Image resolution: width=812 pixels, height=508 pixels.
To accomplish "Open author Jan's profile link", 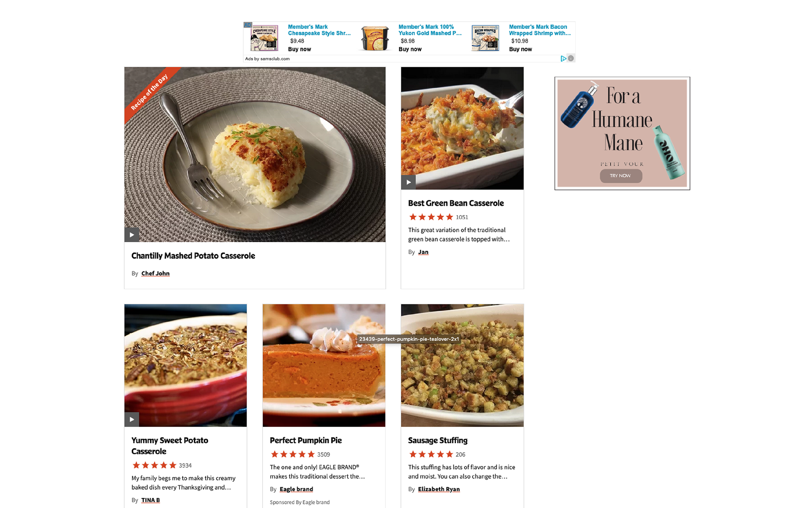I will pos(423,252).
